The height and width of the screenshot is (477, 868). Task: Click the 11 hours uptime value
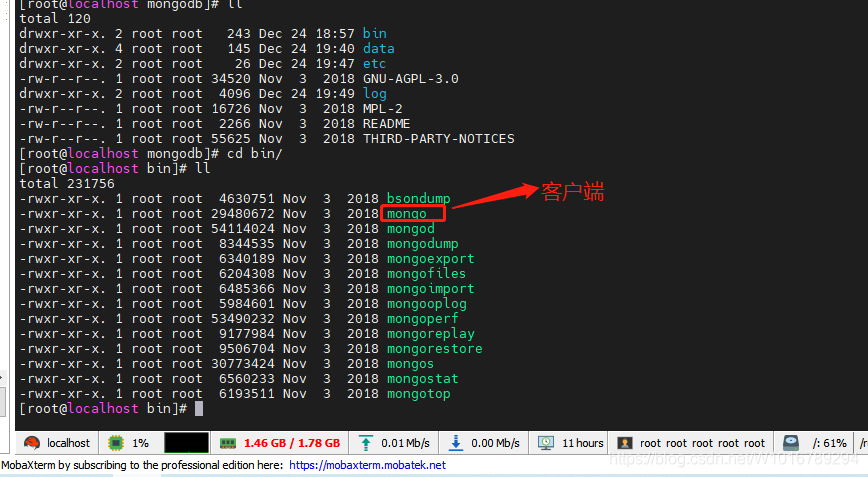click(583, 443)
